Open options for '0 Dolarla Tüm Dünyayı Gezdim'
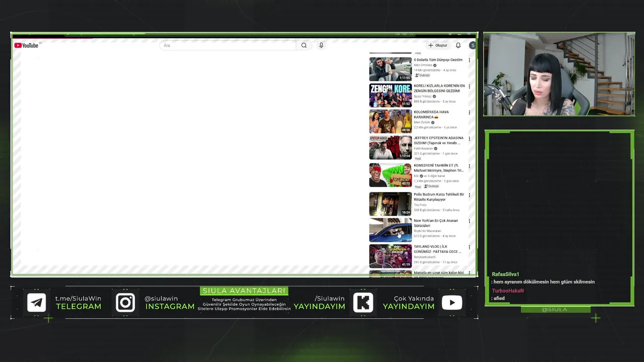 click(x=469, y=60)
